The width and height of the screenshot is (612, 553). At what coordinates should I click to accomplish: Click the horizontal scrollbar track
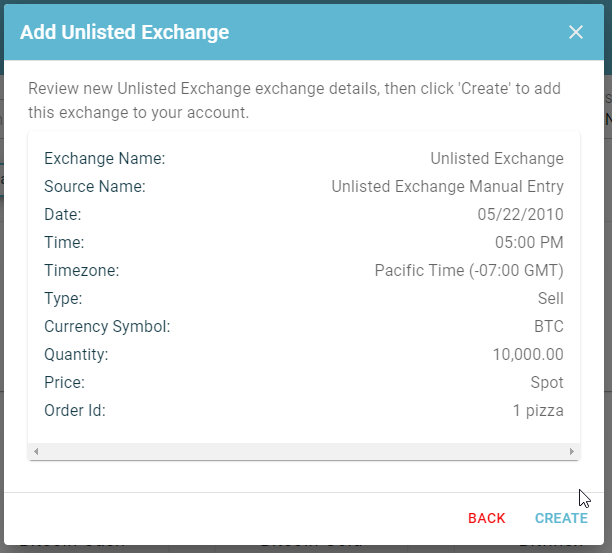pyautogui.click(x=304, y=452)
